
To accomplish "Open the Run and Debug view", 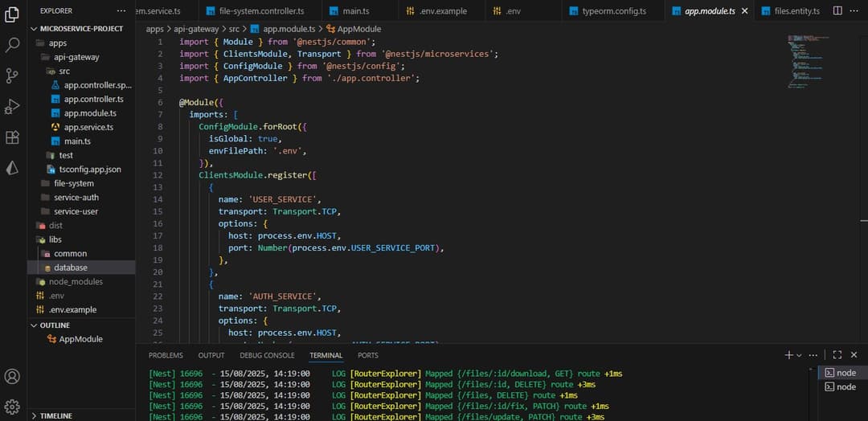I will pyautogui.click(x=12, y=106).
